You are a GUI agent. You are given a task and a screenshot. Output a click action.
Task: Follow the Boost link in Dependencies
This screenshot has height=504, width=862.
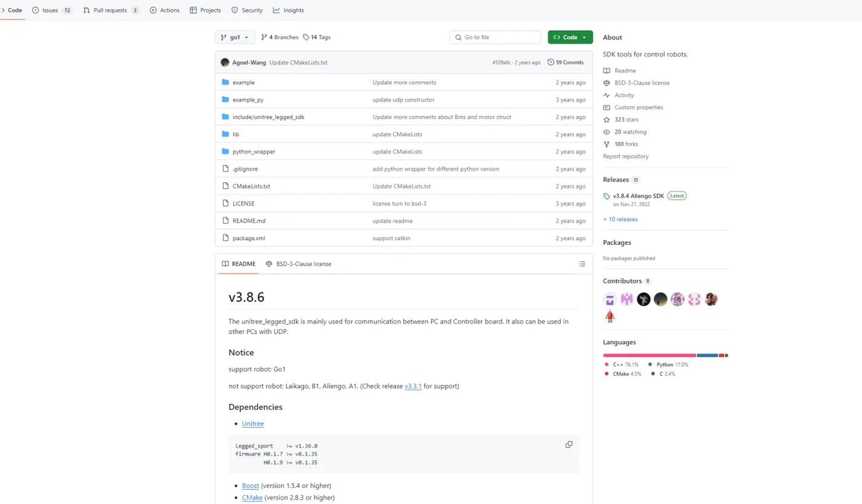coord(251,486)
